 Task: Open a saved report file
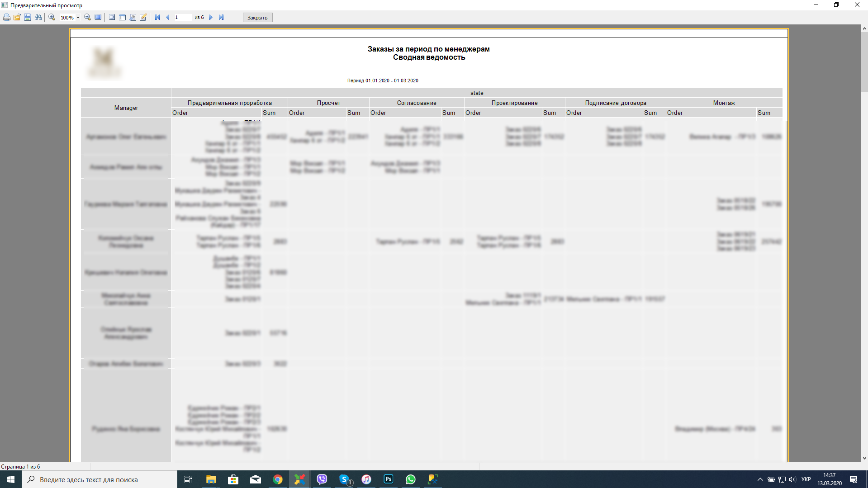17,17
